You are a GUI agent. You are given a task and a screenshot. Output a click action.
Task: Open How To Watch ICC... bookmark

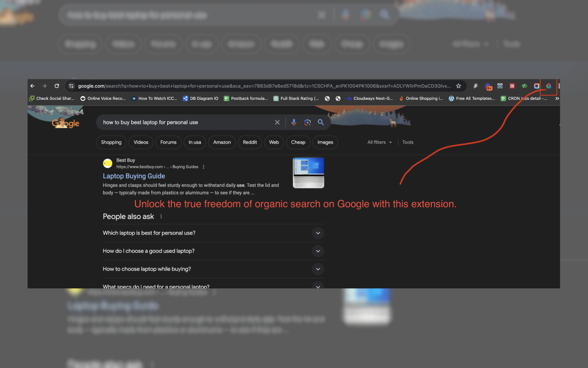(154, 98)
